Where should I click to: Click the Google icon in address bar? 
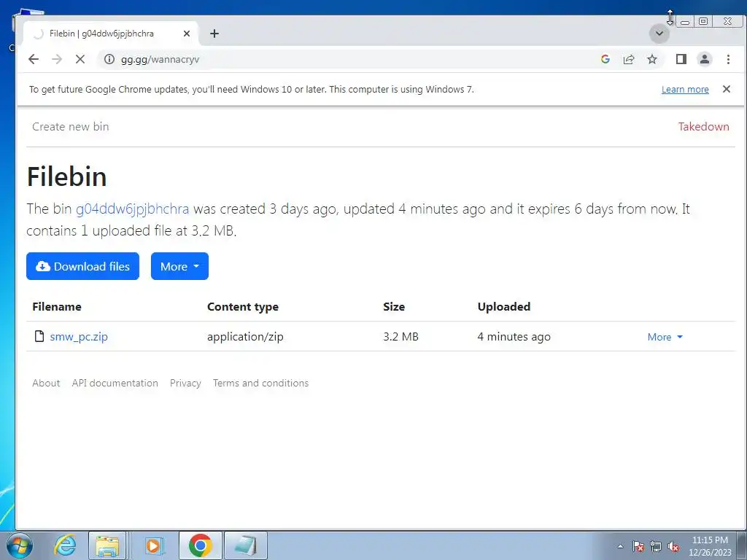605,59
